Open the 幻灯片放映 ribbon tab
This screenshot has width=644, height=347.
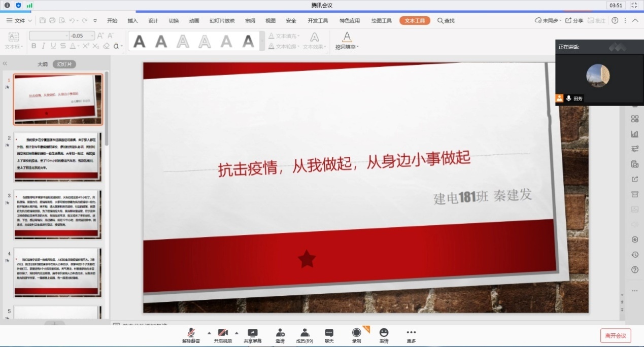(222, 21)
